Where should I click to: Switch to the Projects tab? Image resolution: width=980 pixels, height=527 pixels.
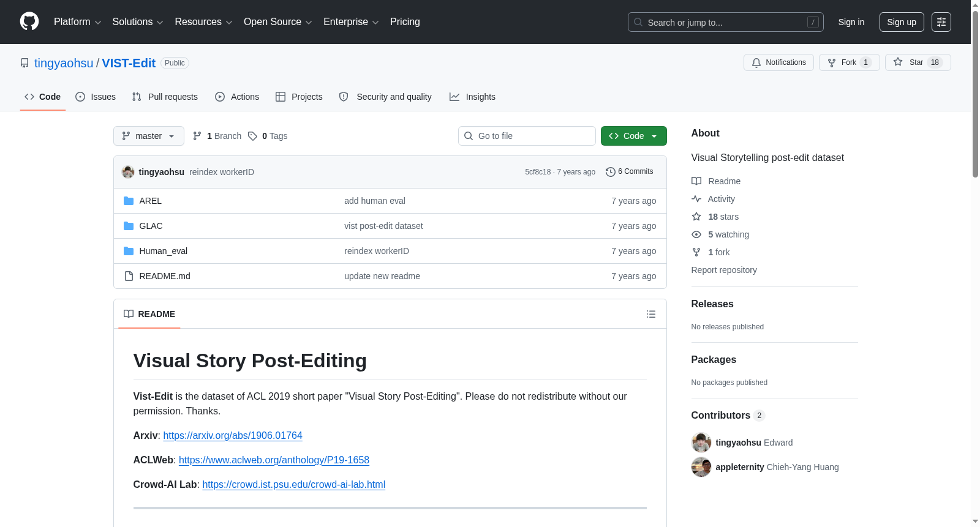coord(299,97)
